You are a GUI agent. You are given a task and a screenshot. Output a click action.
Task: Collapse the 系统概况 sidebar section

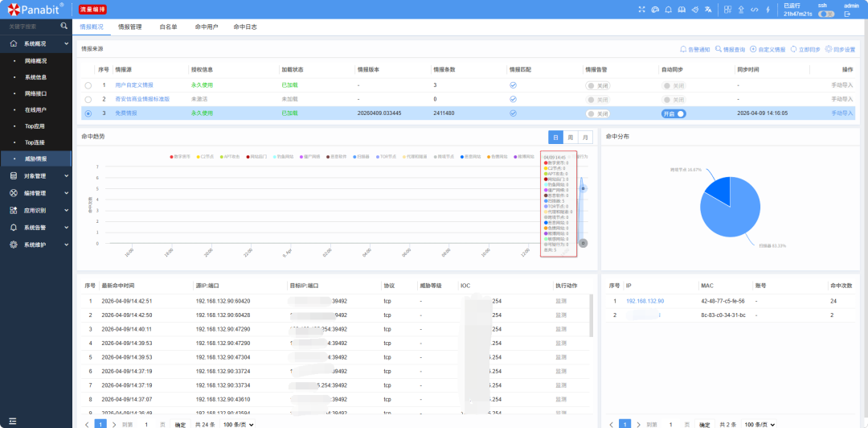(35, 43)
